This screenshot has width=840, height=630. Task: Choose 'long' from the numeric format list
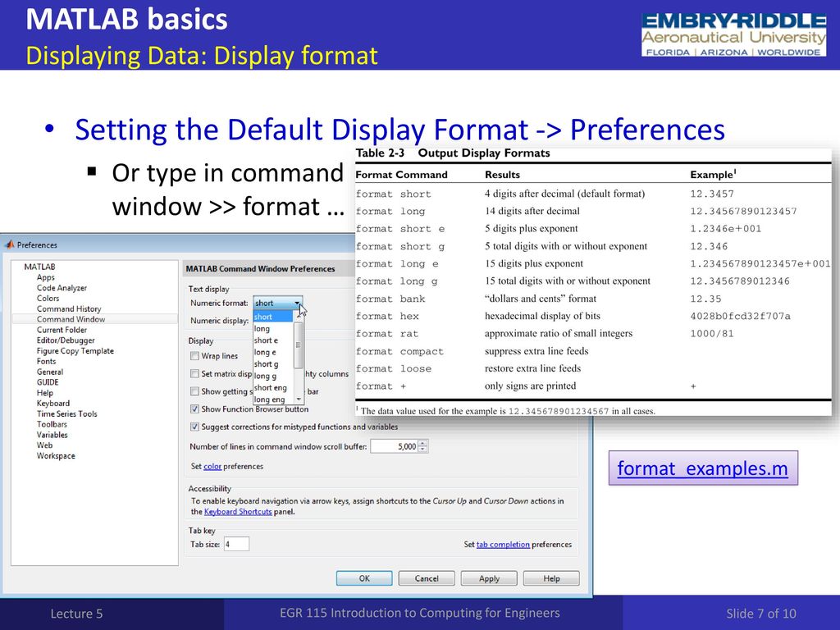272,328
